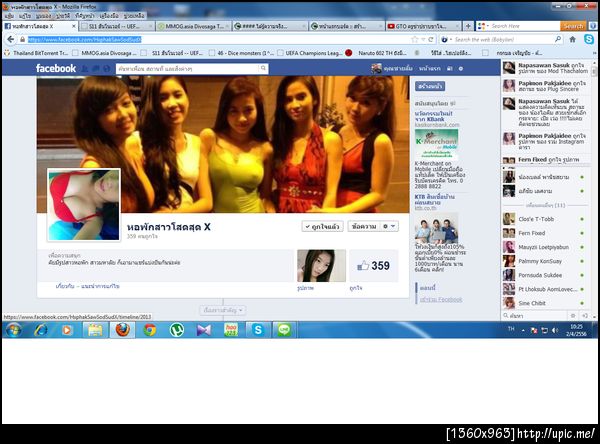This screenshot has height=444, width=600.
Task: Click the Facebook search input field
Action: pyautogui.click(x=188, y=69)
